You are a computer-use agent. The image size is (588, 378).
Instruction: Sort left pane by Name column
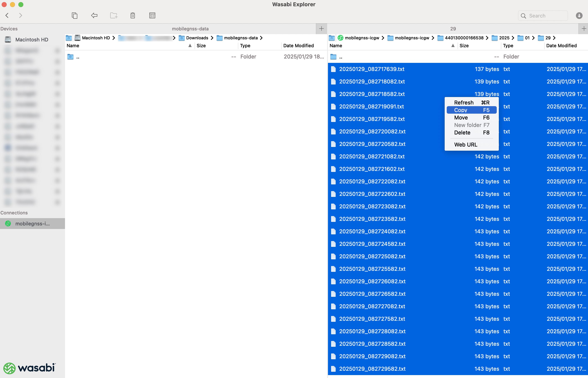pos(130,46)
